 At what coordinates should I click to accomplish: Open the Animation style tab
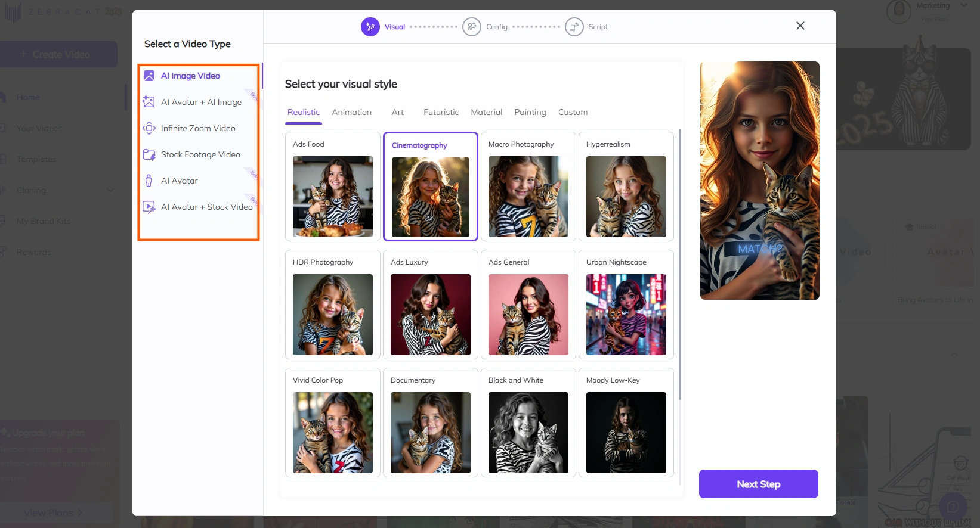[x=352, y=112]
